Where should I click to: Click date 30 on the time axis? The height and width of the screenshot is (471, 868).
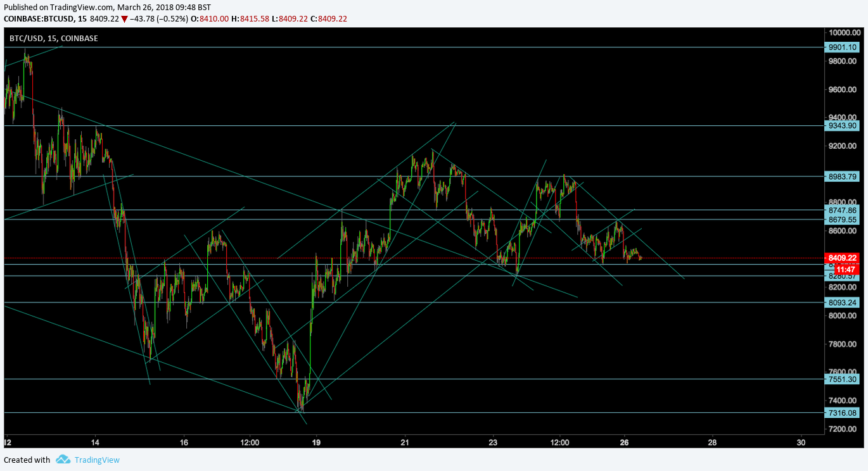801,443
